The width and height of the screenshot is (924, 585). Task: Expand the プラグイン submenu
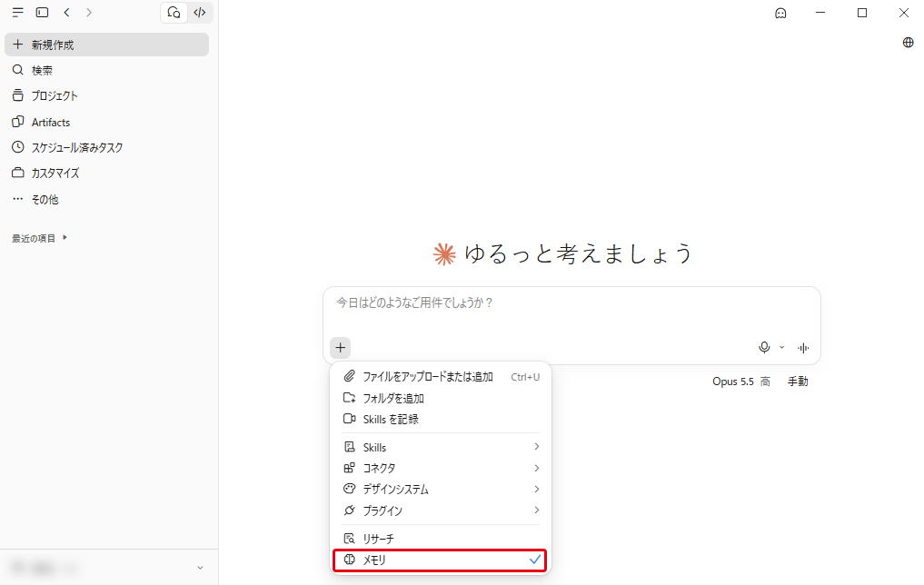click(x=441, y=511)
